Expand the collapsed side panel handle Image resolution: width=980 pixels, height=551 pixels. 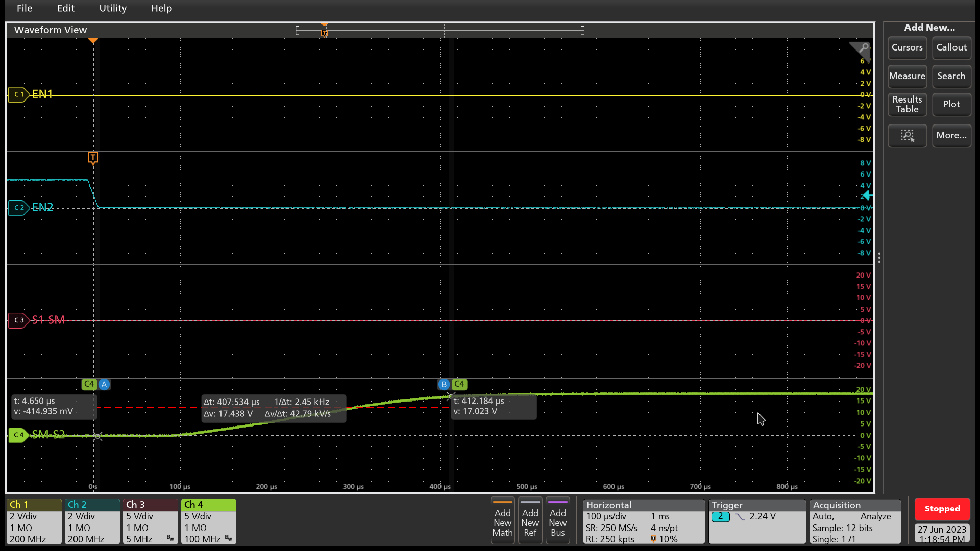[x=879, y=258]
